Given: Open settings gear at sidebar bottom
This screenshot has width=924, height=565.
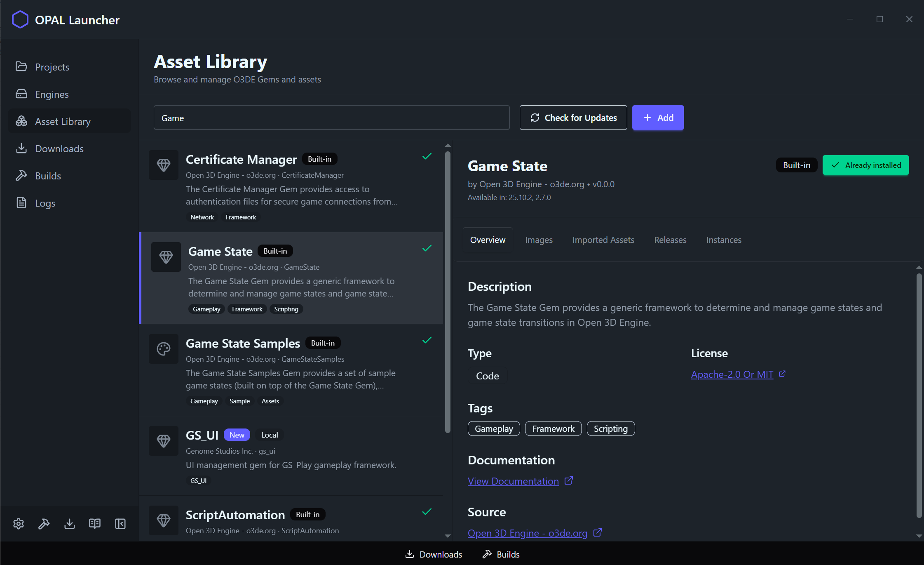Looking at the screenshot, I should click(x=19, y=524).
